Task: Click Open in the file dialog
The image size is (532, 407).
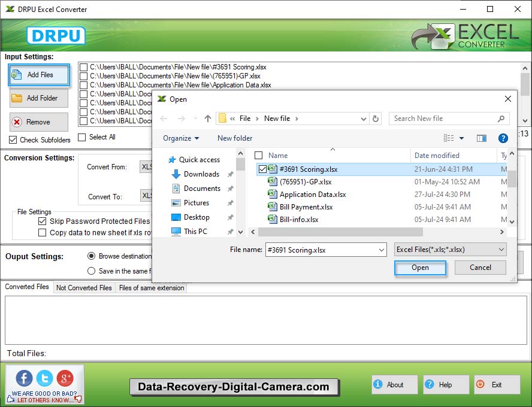Action: pos(420,268)
